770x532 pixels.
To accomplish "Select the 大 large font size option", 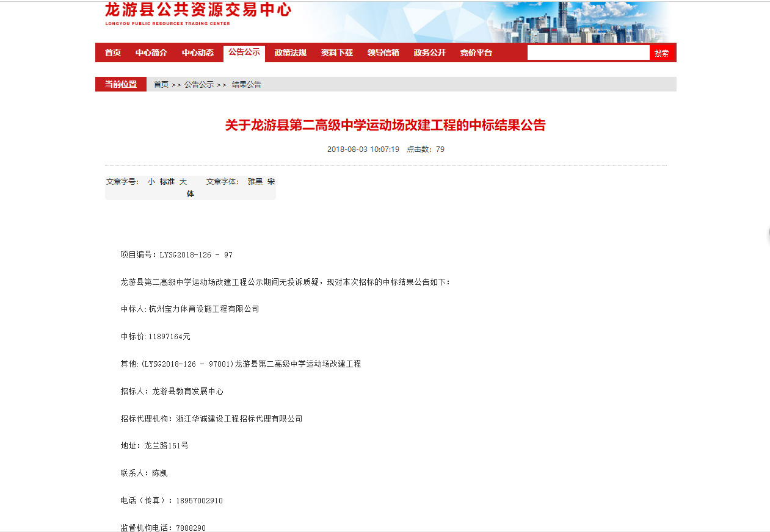I will click(x=183, y=182).
